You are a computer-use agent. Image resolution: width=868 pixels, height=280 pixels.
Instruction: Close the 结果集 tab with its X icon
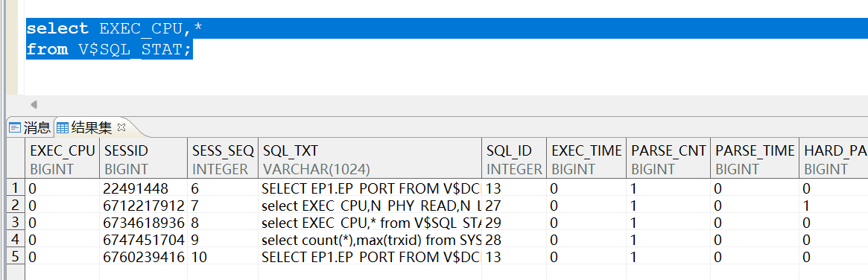[x=122, y=127]
